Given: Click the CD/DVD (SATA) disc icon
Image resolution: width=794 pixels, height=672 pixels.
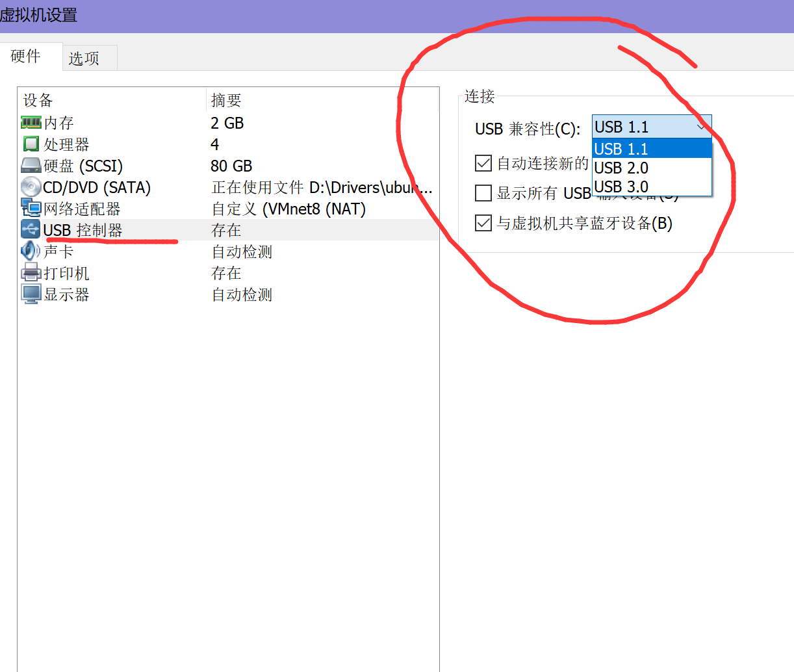Looking at the screenshot, I should (x=31, y=187).
